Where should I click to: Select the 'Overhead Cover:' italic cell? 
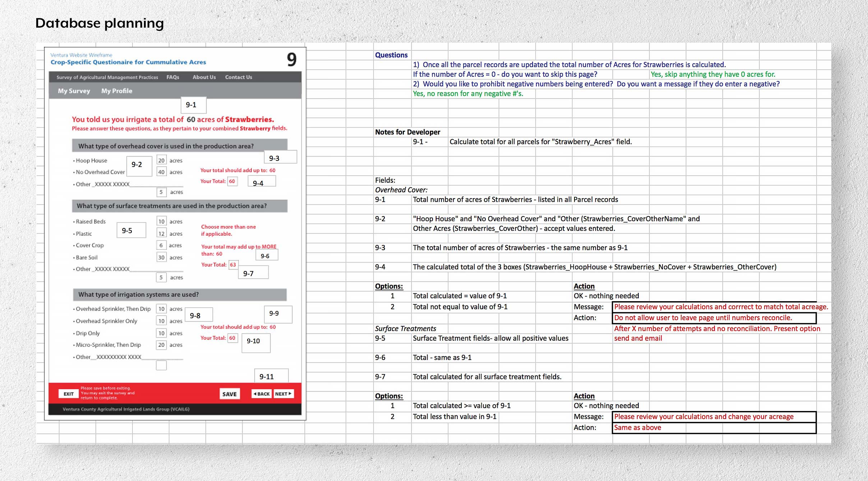[401, 190]
